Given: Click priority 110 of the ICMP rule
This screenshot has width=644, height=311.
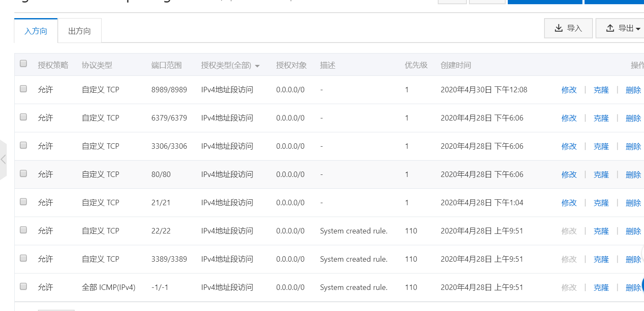Looking at the screenshot, I should (x=411, y=287).
